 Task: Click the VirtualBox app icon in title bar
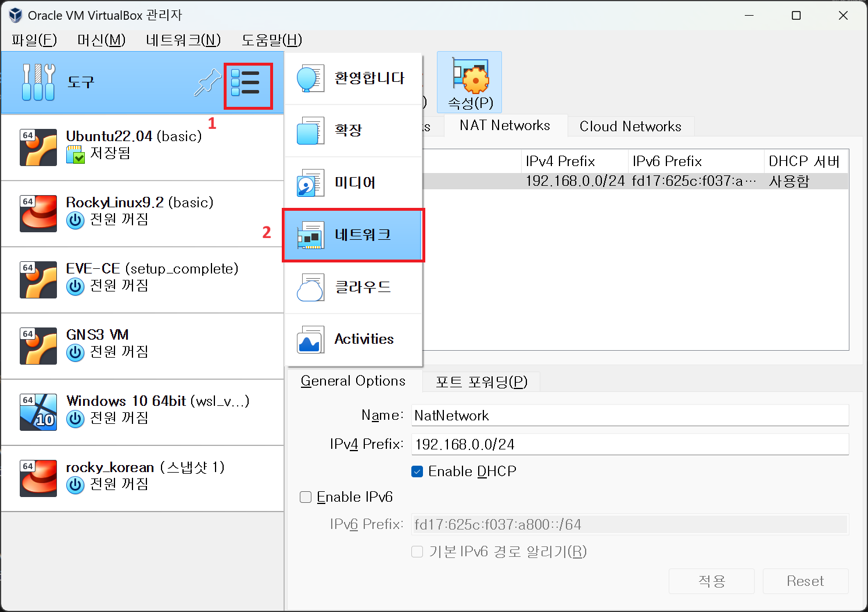(x=16, y=16)
